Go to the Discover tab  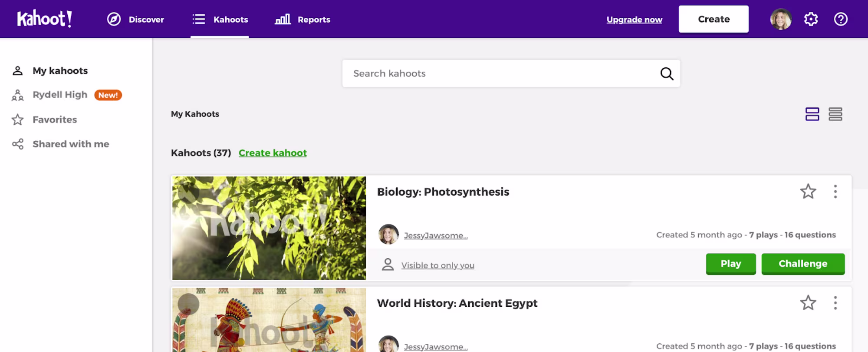135,19
